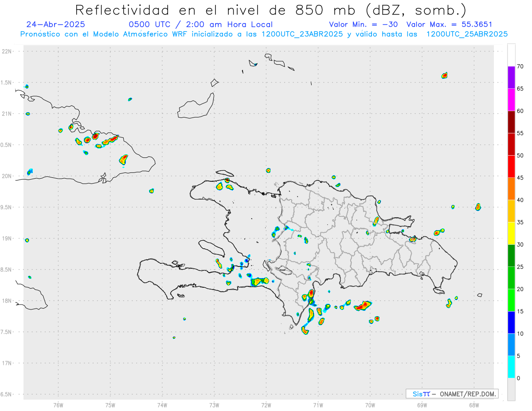
Task: Pick the dark green 25–30 dBZ segment
Action: pos(511,256)
